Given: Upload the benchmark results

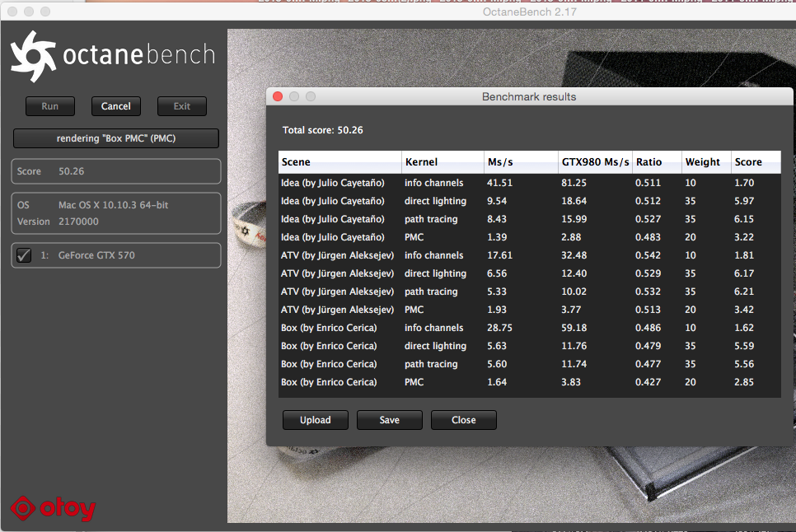Looking at the screenshot, I should 316,420.
